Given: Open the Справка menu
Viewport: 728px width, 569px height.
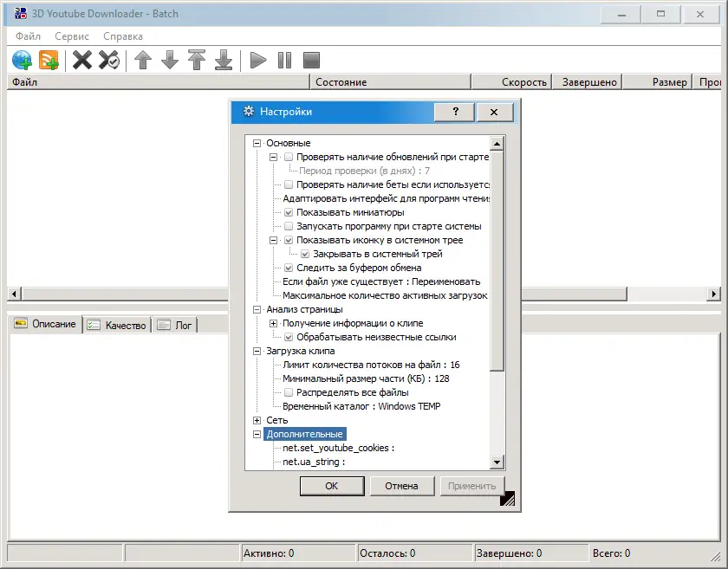Looking at the screenshot, I should coord(123,36).
